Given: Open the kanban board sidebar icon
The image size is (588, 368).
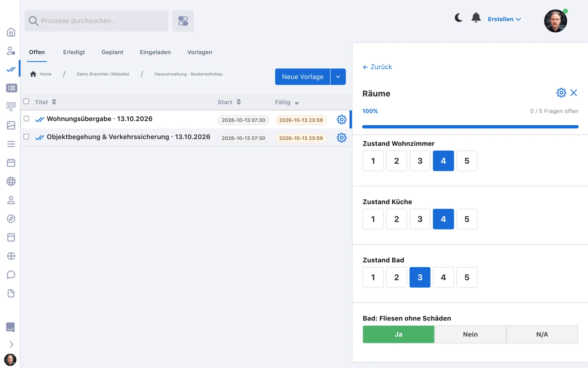Looking at the screenshot, I should (11, 107).
